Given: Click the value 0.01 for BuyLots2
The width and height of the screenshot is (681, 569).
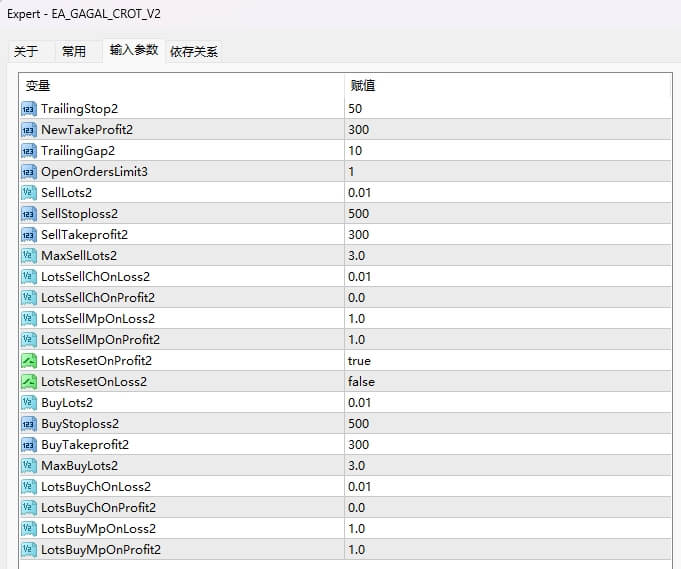Looking at the screenshot, I should [x=359, y=403].
